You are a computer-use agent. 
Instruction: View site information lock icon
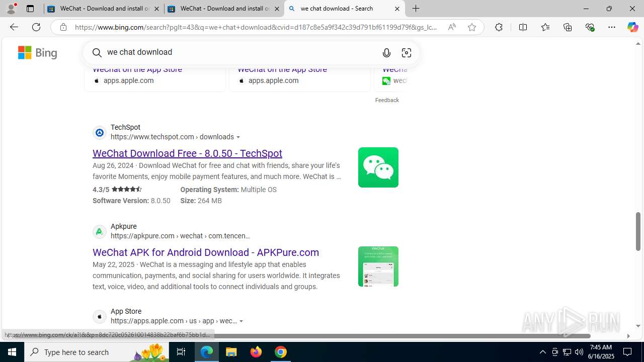point(63,27)
